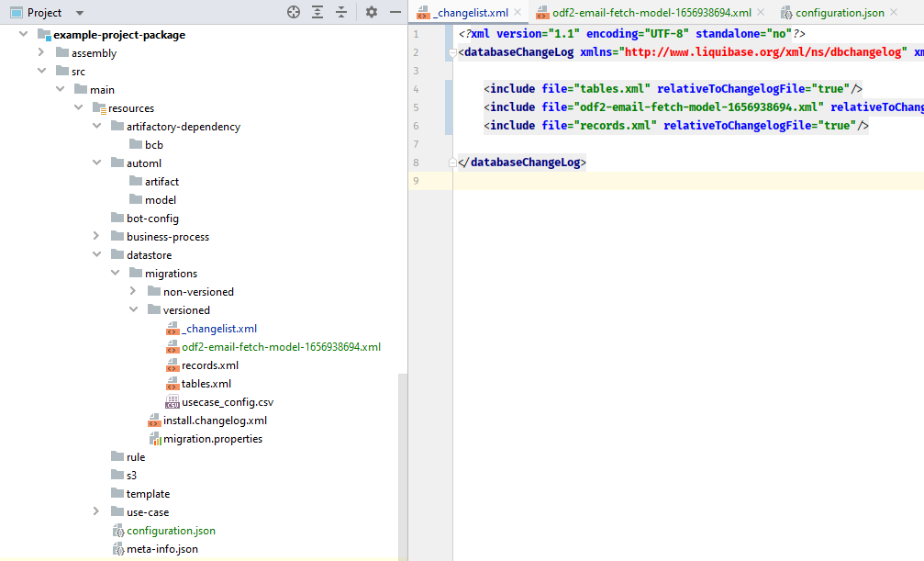Screen dimensions: 924x561
Task: Expand the non-versioned folder
Action: pos(133,291)
